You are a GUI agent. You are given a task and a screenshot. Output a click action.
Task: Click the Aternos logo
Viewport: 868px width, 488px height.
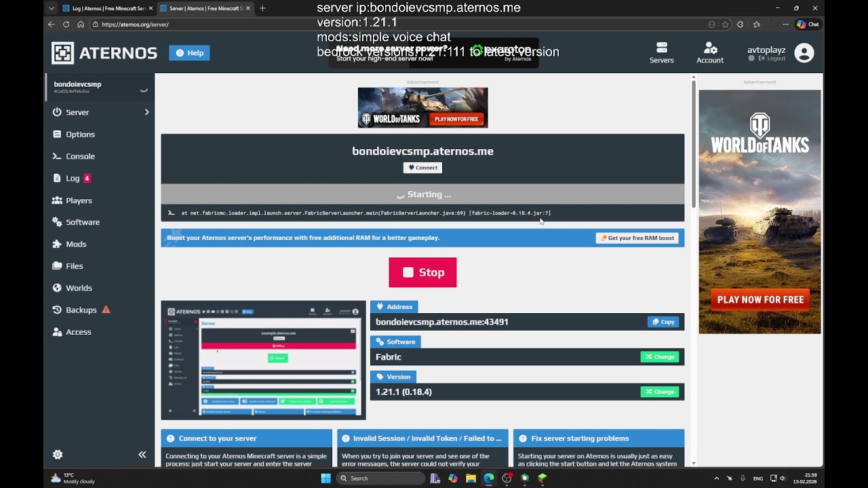coord(104,53)
